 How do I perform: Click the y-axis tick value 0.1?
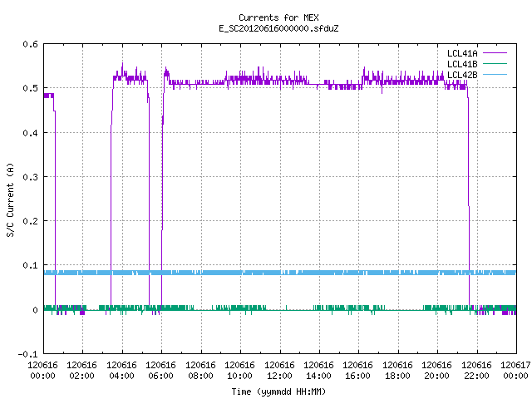point(30,265)
